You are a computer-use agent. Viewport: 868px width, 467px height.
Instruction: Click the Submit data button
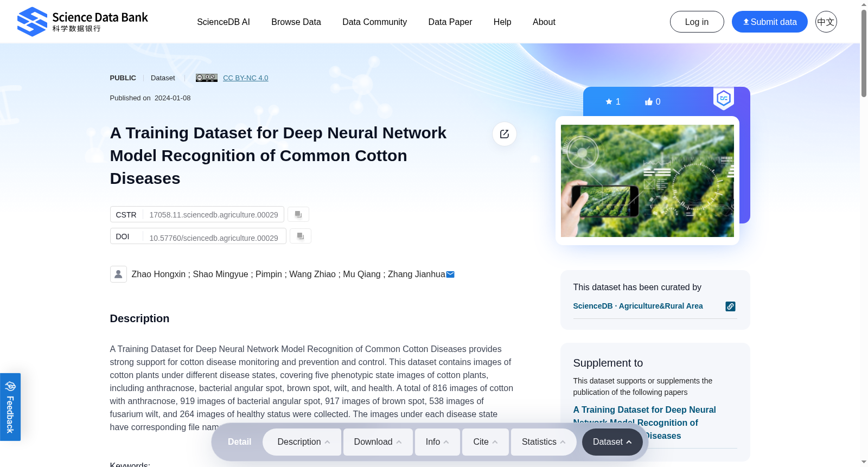tap(769, 22)
